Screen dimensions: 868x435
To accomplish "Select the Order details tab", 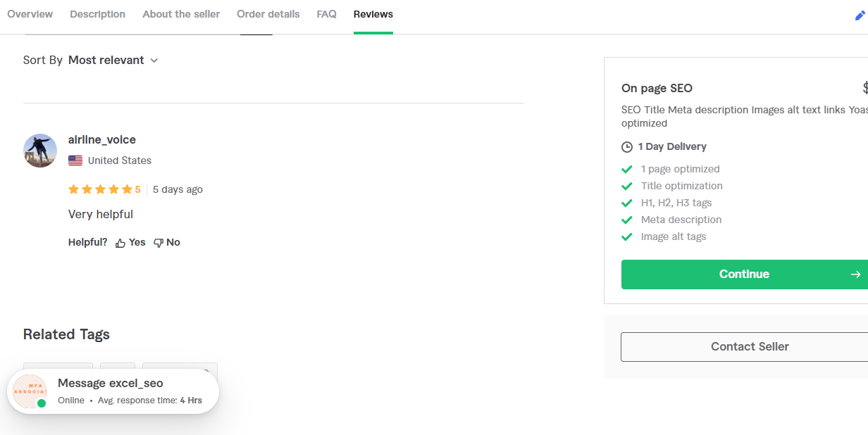I will (x=268, y=14).
